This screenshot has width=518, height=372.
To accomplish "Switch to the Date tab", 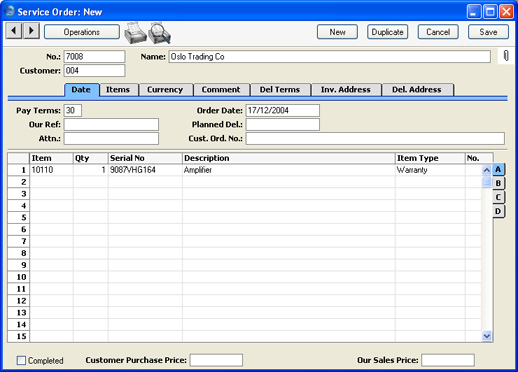I will pyautogui.click(x=81, y=90).
